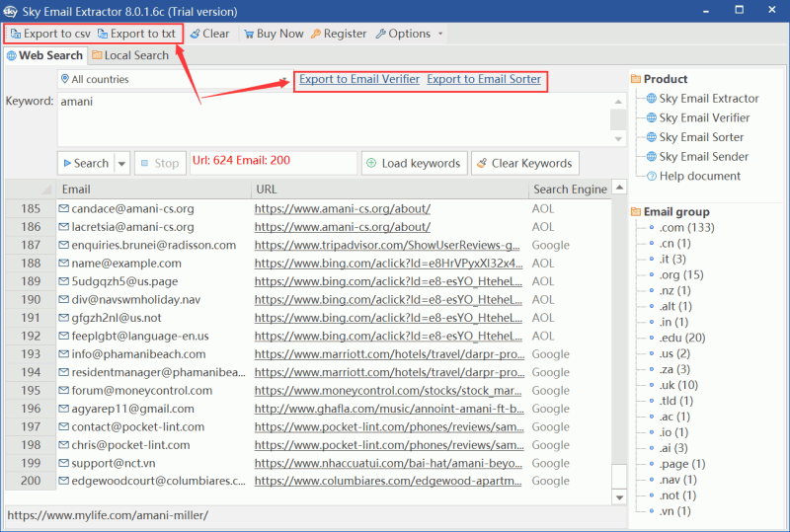The width and height of the screenshot is (790, 532).
Task: Select the Product folder node
Action: coord(659,79)
